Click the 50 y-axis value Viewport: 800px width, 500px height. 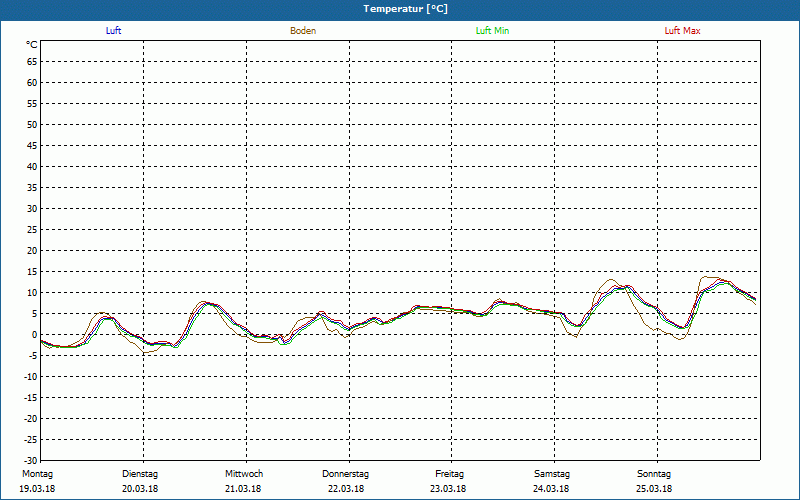pos(32,124)
